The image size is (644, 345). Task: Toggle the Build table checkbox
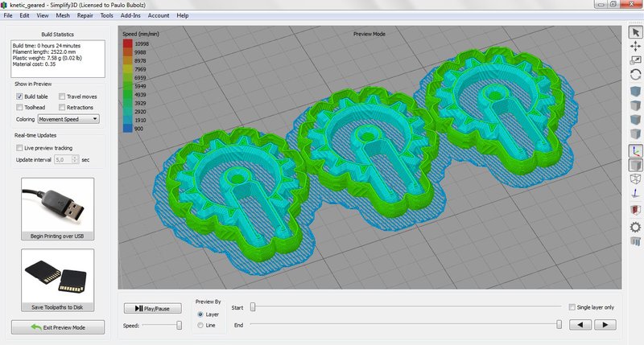click(19, 97)
